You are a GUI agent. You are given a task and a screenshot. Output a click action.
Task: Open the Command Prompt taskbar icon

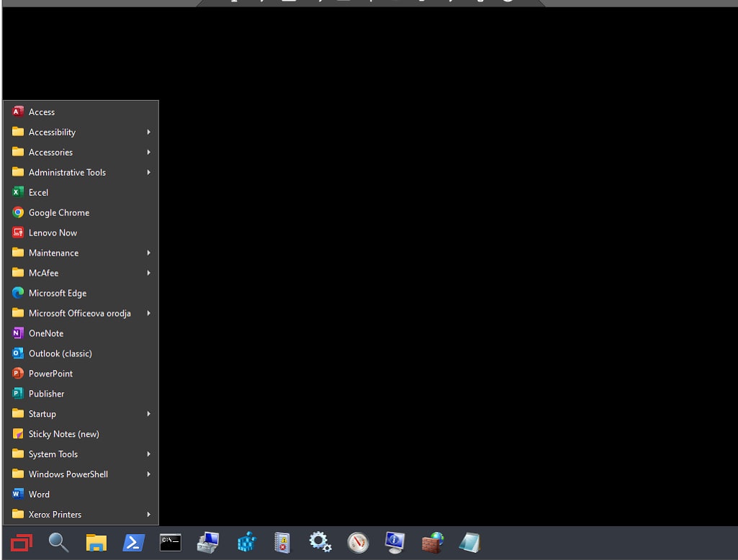point(171,543)
